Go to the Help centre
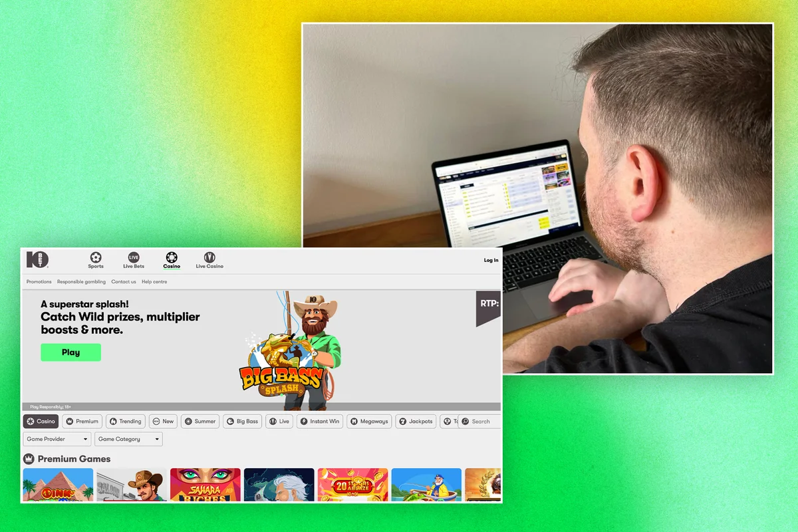798x532 pixels. pyautogui.click(x=154, y=282)
